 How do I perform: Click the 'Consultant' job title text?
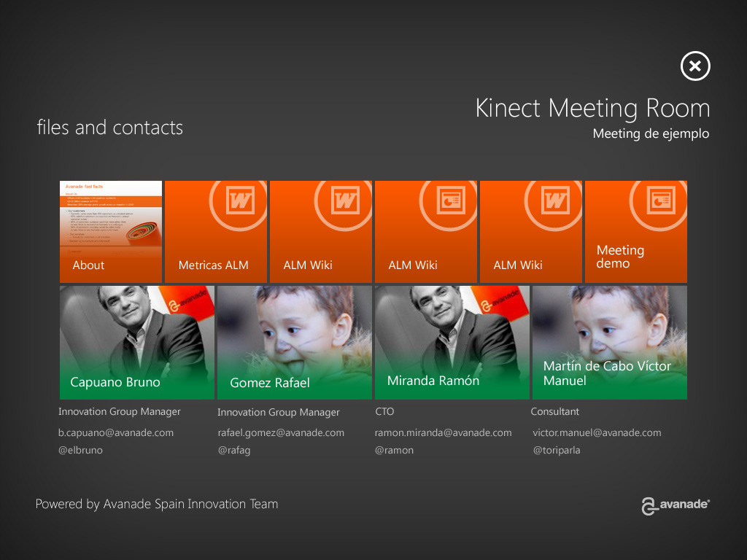[555, 411]
